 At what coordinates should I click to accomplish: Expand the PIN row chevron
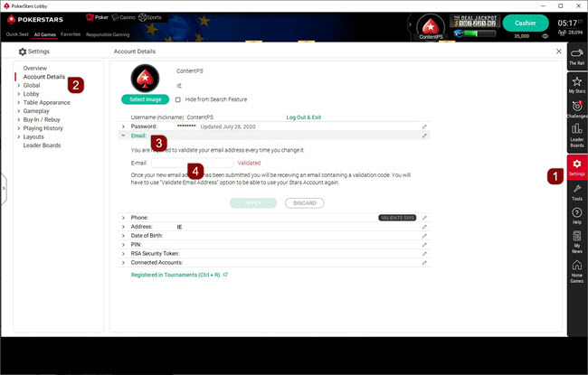(x=123, y=245)
